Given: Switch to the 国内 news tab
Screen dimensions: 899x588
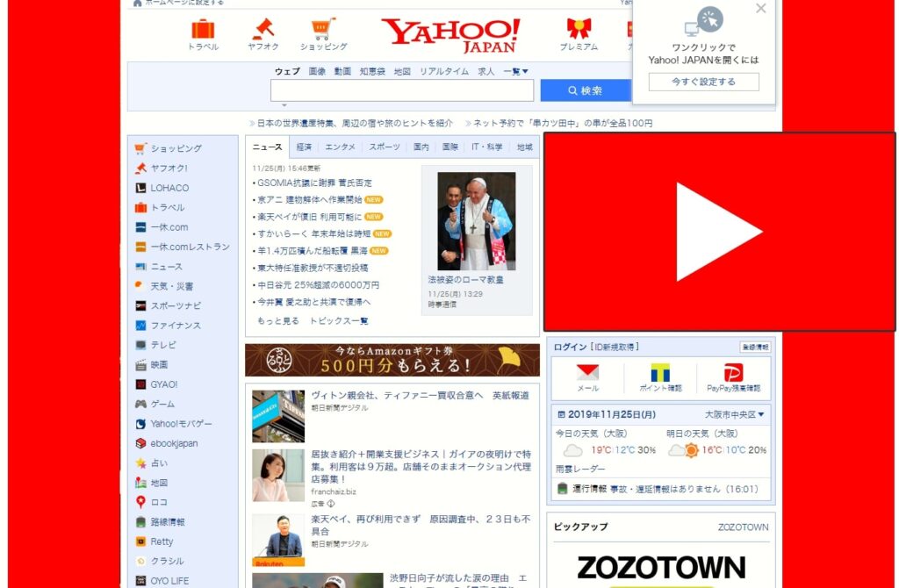Looking at the screenshot, I should [x=421, y=147].
